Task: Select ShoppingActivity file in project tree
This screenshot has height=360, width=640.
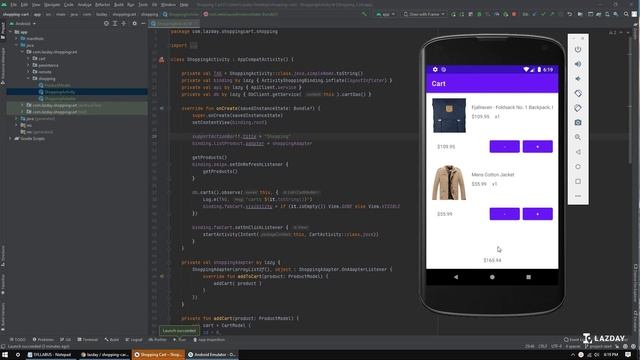Action: click(60, 92)
